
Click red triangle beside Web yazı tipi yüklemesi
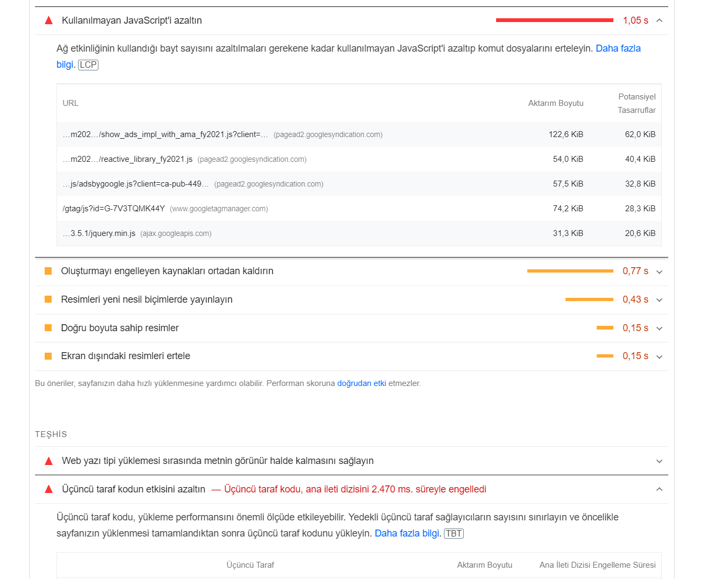[48, 461]
